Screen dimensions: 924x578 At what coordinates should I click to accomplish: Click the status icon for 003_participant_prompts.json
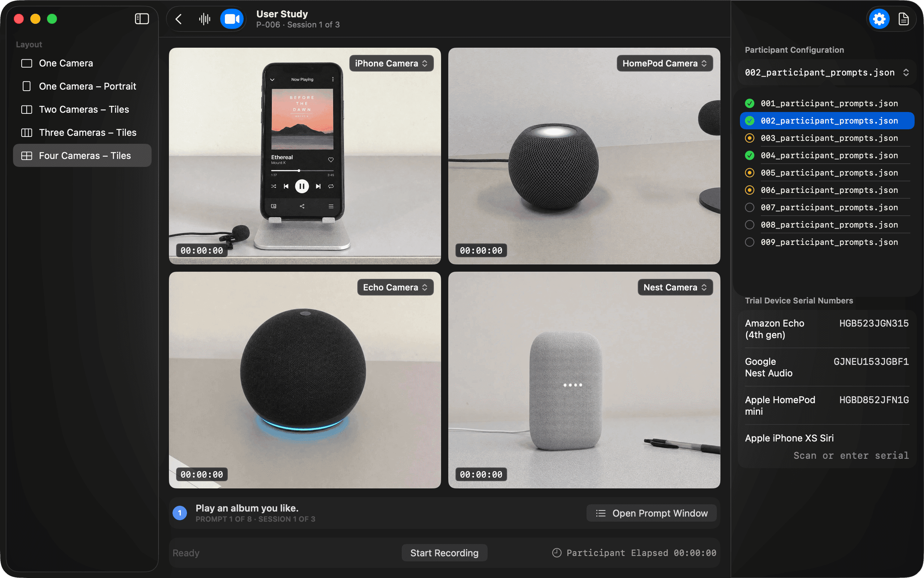click(x=750, y=138)
